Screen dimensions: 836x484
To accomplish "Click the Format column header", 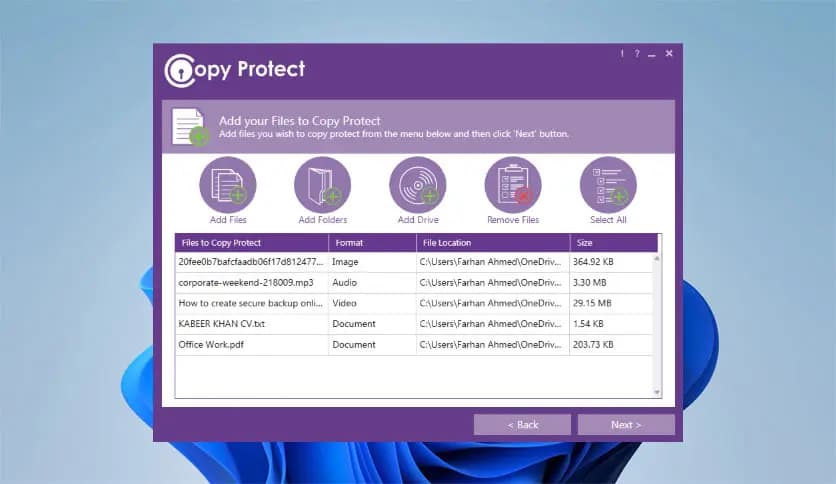I will click(x=372, y=243).
